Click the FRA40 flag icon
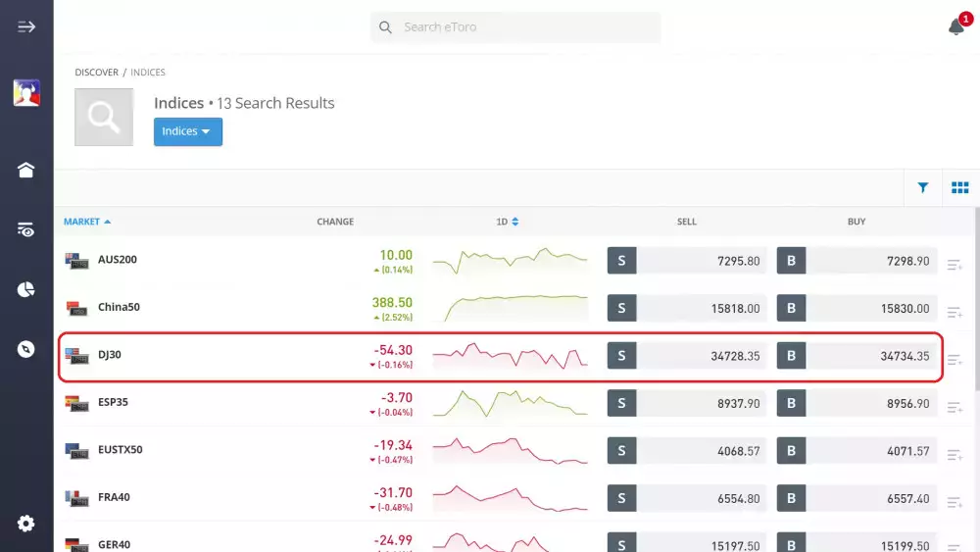Viewport: 980px width, 552px height. point(76,498)
